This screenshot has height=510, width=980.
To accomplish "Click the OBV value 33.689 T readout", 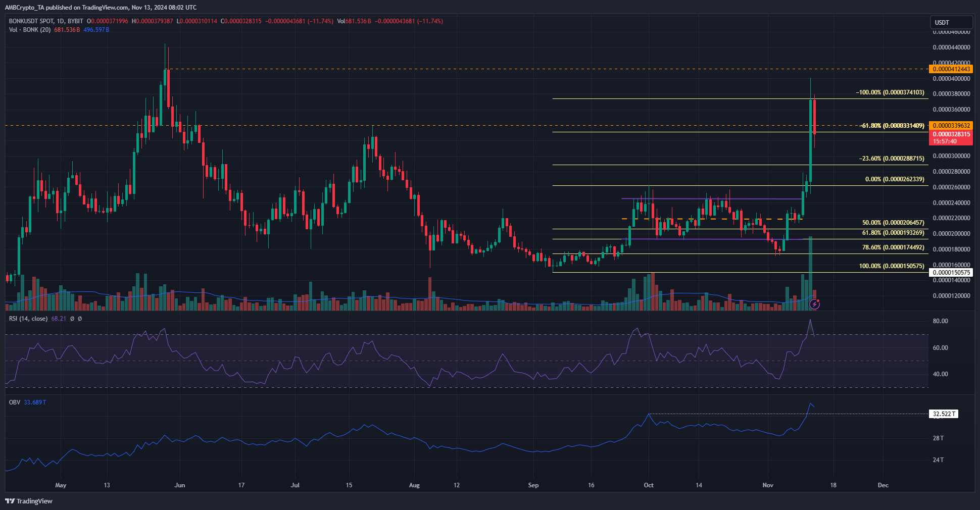I will pyautogui.click(x=35, y=402).
